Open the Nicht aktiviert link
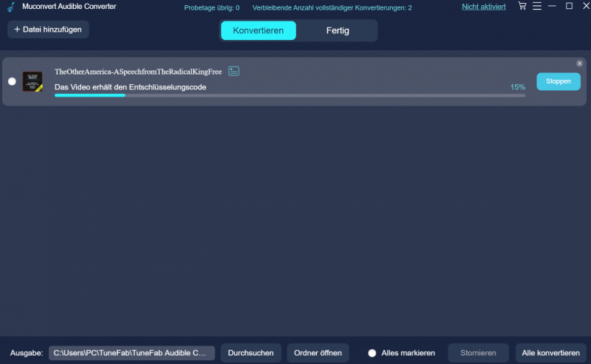Screen dimensions: 591x364 484,7
